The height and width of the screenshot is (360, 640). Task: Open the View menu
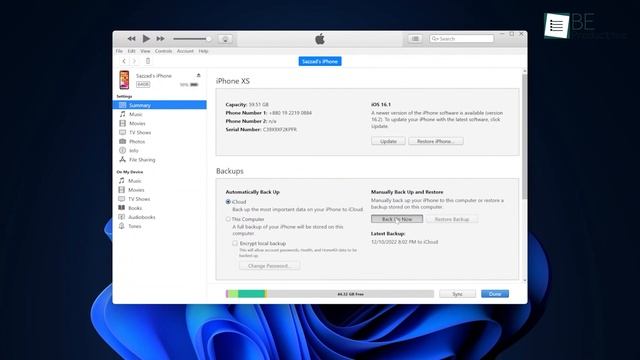145,51
